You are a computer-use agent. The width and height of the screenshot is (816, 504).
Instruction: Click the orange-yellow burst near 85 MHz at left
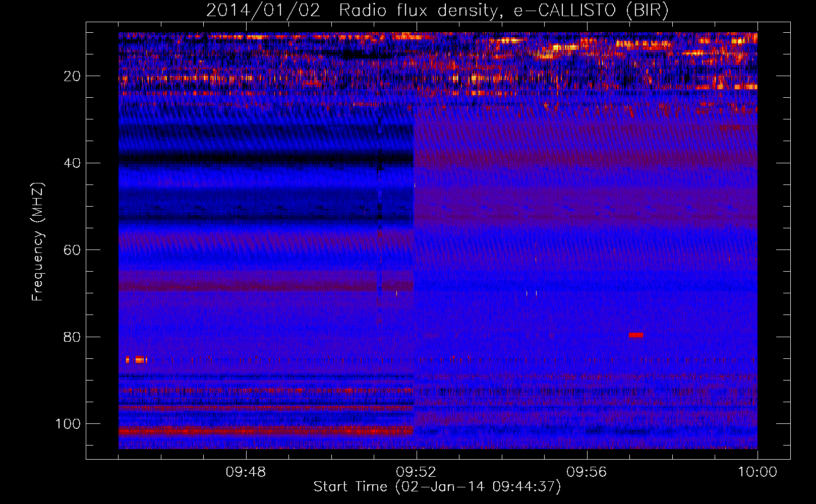point(136,359)
